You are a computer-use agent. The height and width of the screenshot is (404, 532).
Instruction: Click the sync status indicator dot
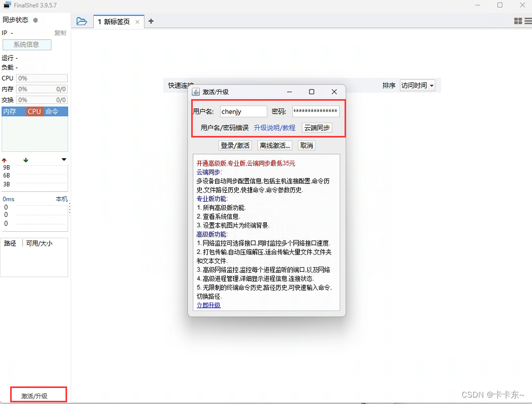[x=35, y=20]
